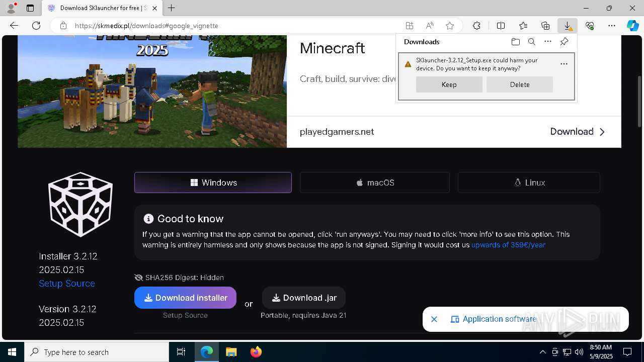This screenshot has height=362, width=644.
Task: Toggle hidden SHA256 Digest eye icon
Action: click(139, 278)
